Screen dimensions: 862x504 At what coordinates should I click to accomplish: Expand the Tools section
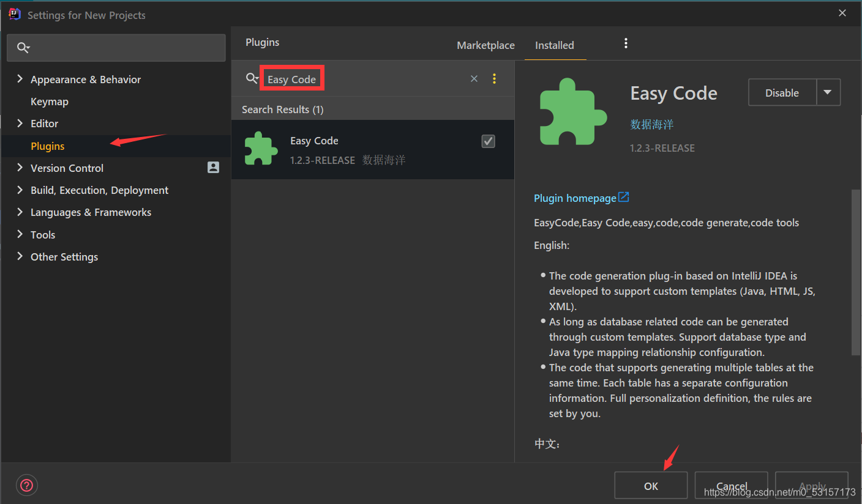20,234
